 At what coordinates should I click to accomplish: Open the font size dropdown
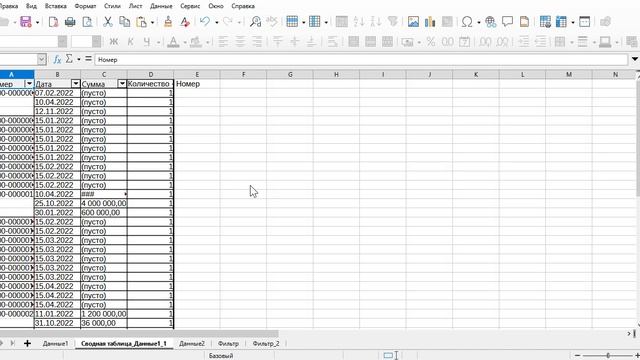[x=96, y=42]
